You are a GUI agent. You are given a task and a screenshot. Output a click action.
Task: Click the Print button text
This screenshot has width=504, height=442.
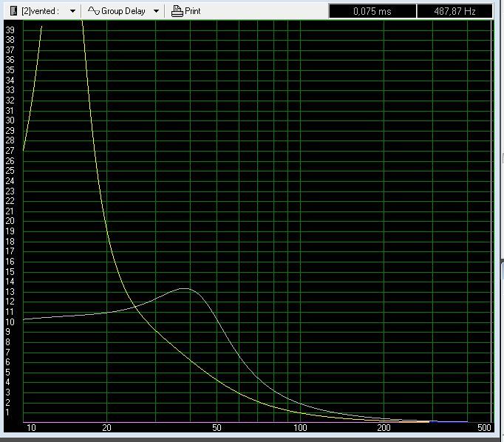[x=193, y=11]
